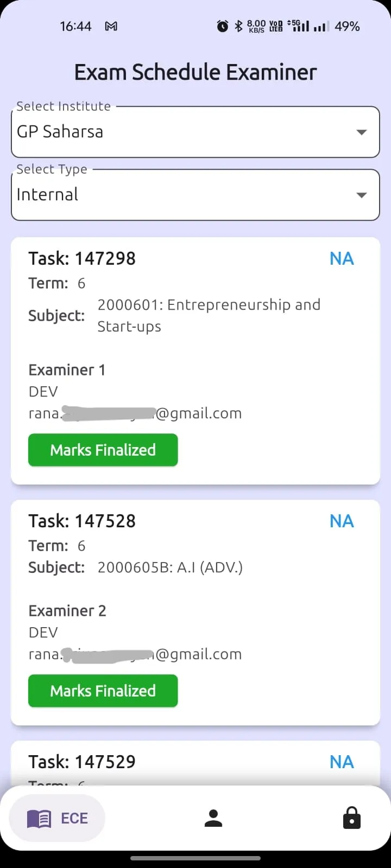Tap the alarm clock status icon
This screenshot has width=391, height=868.
click(223, 26)
